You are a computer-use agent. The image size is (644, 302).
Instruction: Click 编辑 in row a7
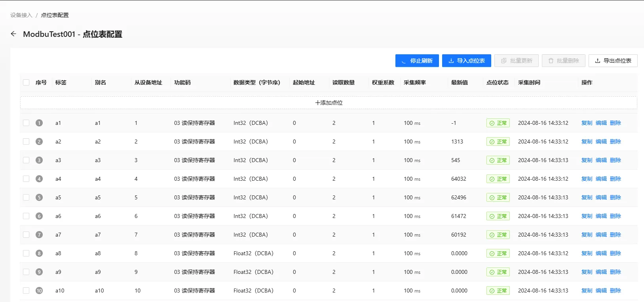pos(601,235)
